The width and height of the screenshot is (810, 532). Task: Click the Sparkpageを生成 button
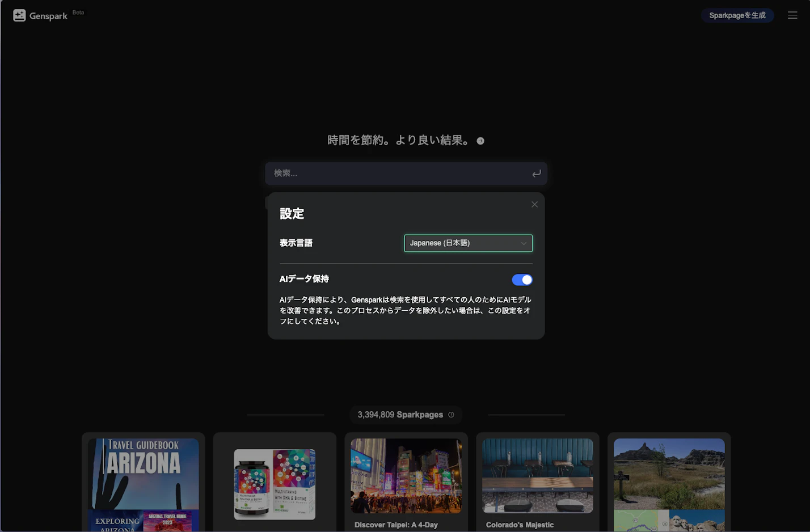[x=737, y=15]
